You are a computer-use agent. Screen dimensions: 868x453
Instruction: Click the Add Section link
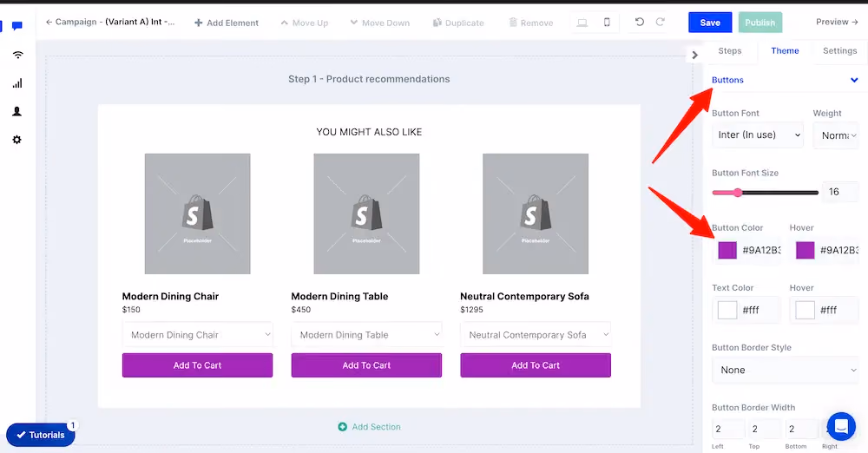(x=377, y=427)
